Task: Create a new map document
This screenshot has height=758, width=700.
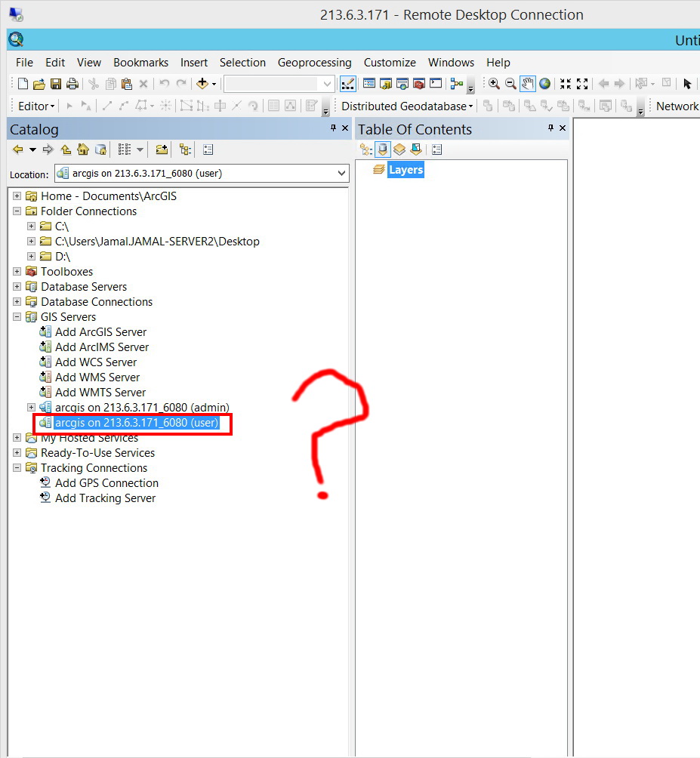Action: coord(23,84)
